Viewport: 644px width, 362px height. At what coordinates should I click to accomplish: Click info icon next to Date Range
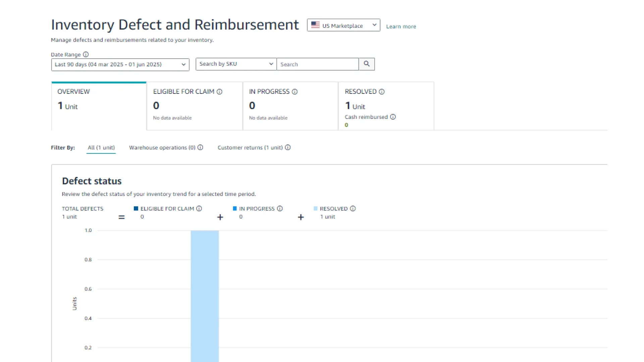click(x=86, y=54)
